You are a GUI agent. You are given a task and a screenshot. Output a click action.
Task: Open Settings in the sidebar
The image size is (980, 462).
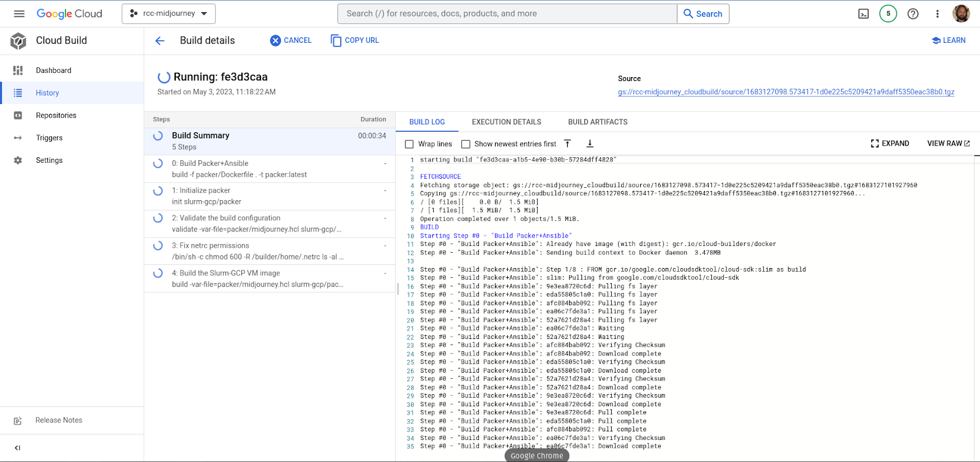click(x=72, y=160)
